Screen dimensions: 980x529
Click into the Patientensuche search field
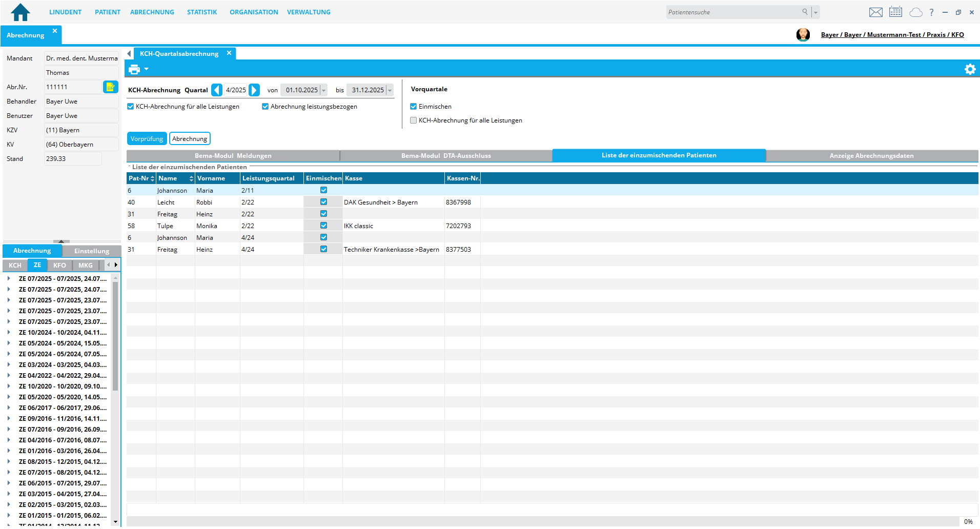tap(733, 12)
